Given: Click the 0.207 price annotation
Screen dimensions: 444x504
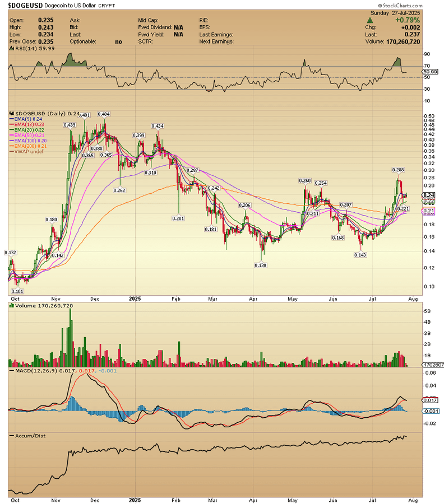Looking at the screenshot, I should [346, 205].
